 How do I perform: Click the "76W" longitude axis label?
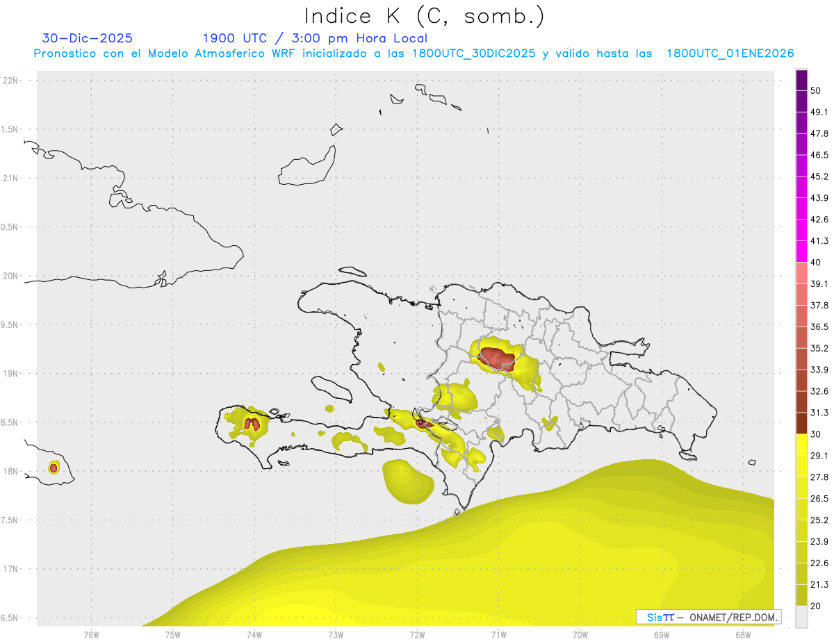tap(91, 635)
